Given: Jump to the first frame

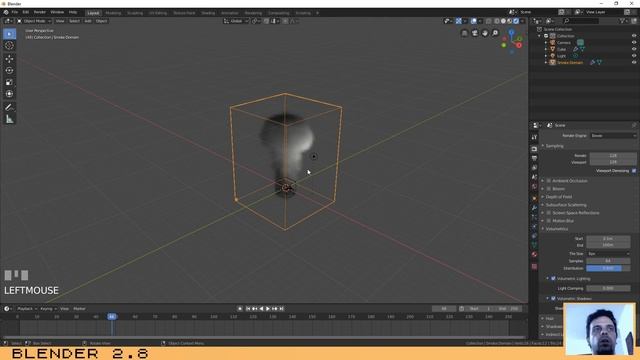Looking at the screenshot, I should coord(248,309).
